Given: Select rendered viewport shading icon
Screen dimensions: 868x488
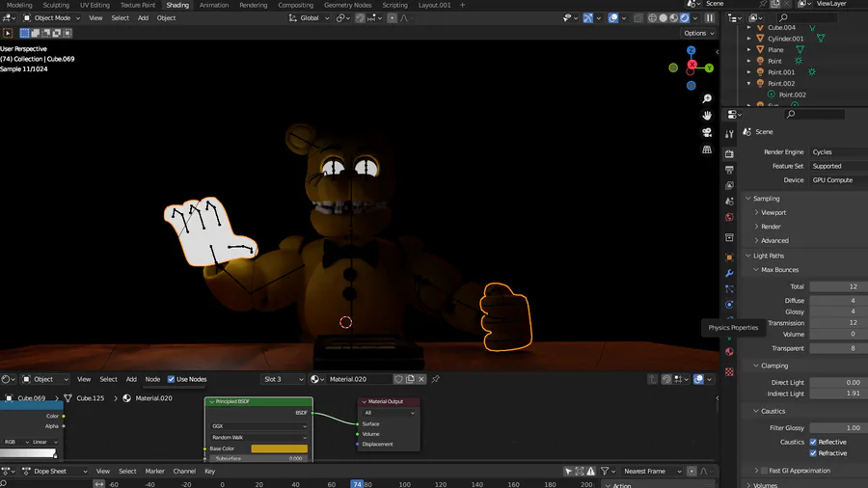Looking at the screenshot, I should click(685, 17).
